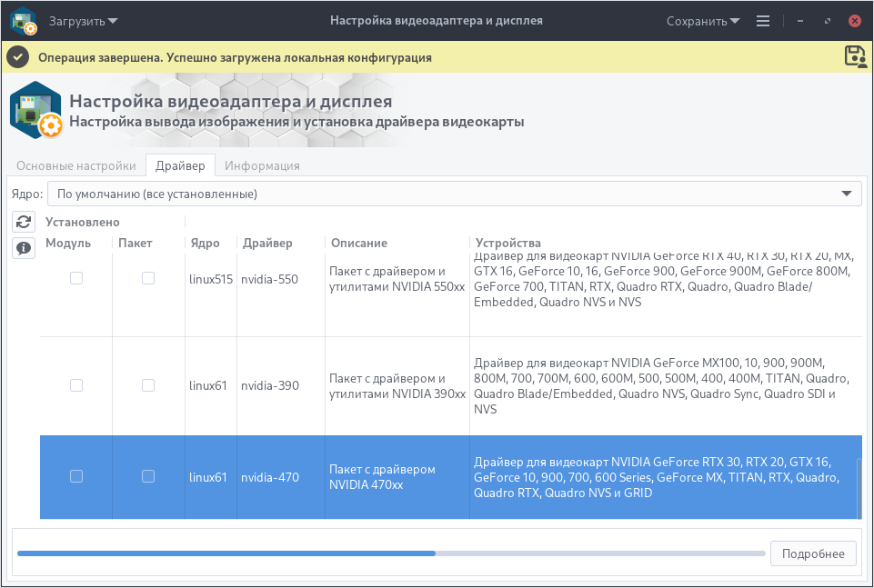Toggle package checkbox for nvidia-390
Screen dimensions: 874x588
click(x=148, y=385)
